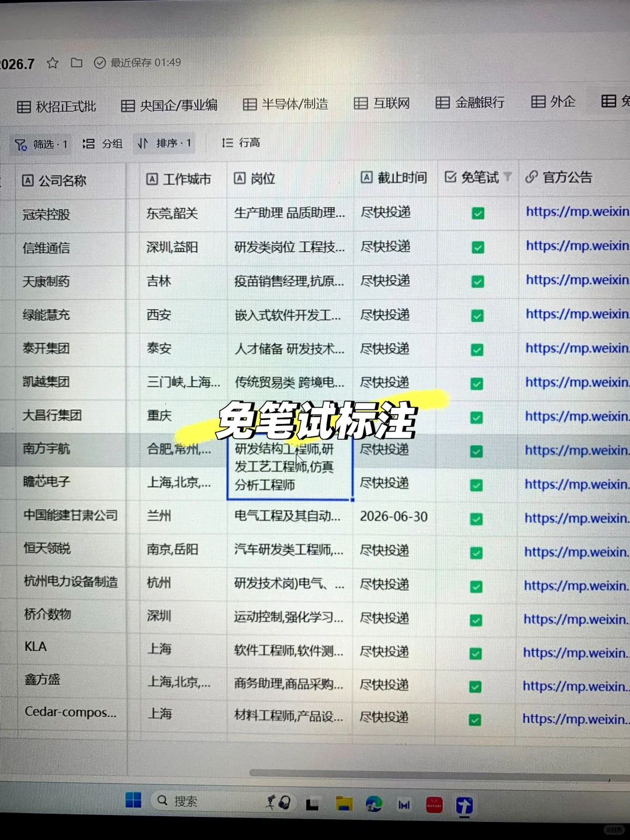630x840 pixels.
Task: Open the 免笔试 column filter arrow
Action: coord(508,176)
